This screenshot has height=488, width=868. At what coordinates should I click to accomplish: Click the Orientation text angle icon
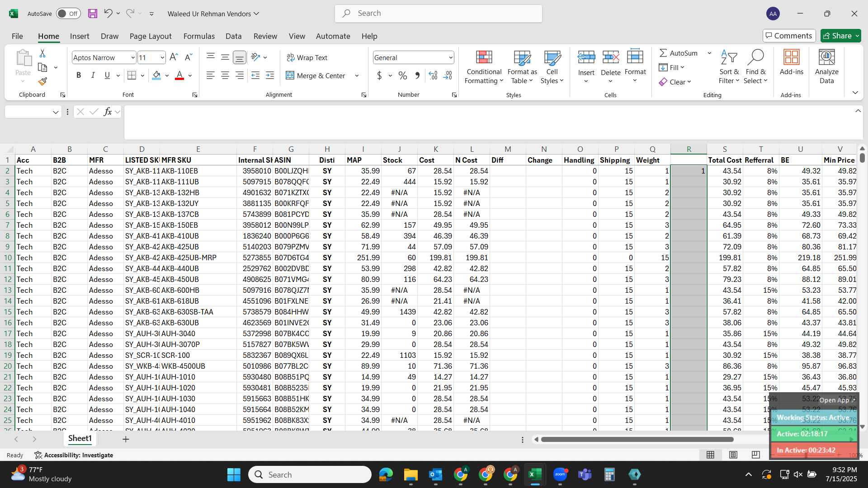(x=256, y=57)
